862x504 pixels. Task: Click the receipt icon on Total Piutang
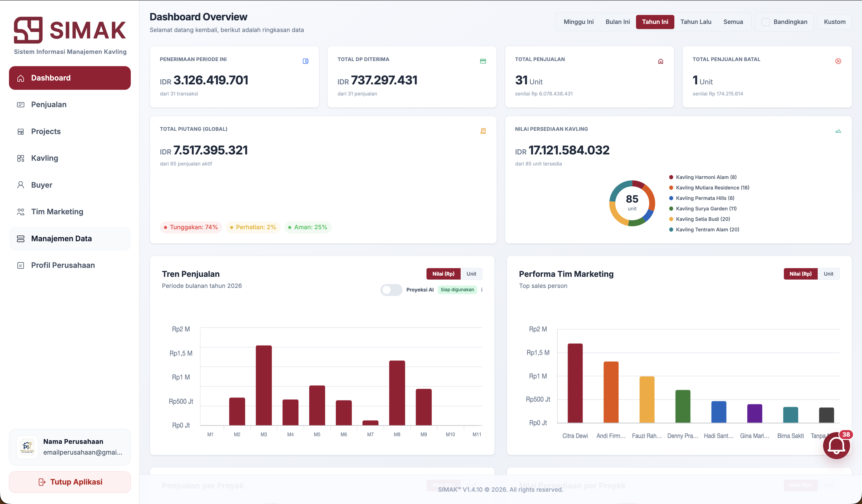coord(483,131)
